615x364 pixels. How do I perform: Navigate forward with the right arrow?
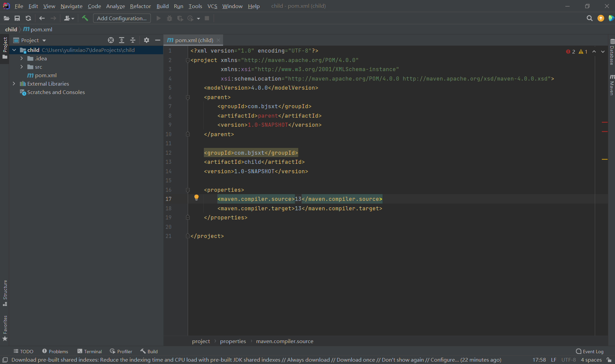[x=53, y=18]
